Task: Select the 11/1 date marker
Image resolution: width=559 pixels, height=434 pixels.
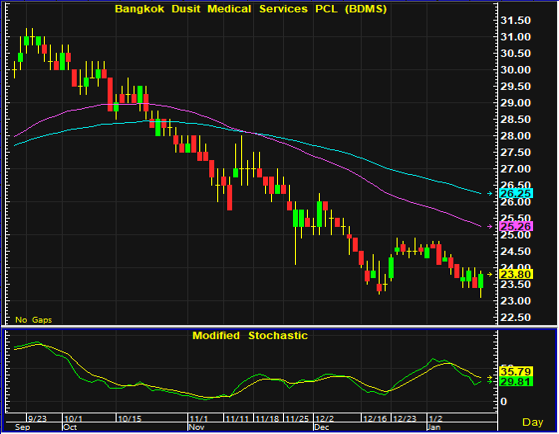Action: [x=199, y=418]
